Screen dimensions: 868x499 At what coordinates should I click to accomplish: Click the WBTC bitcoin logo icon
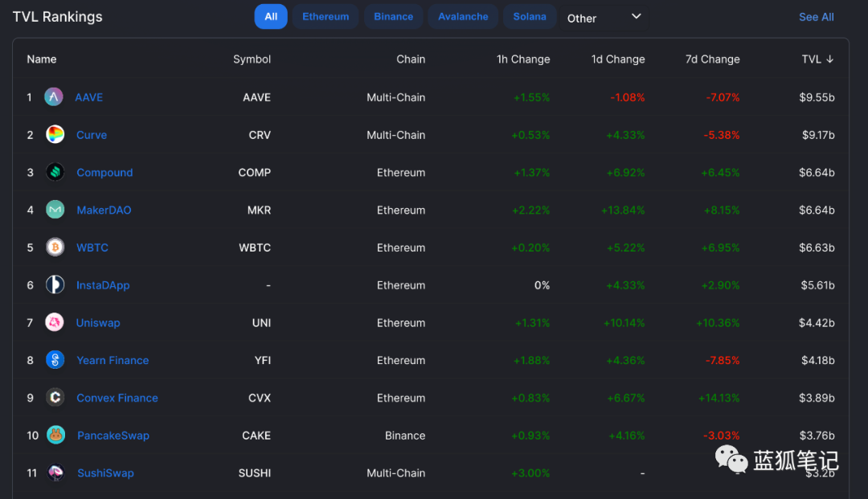click(x=55, y=247)
